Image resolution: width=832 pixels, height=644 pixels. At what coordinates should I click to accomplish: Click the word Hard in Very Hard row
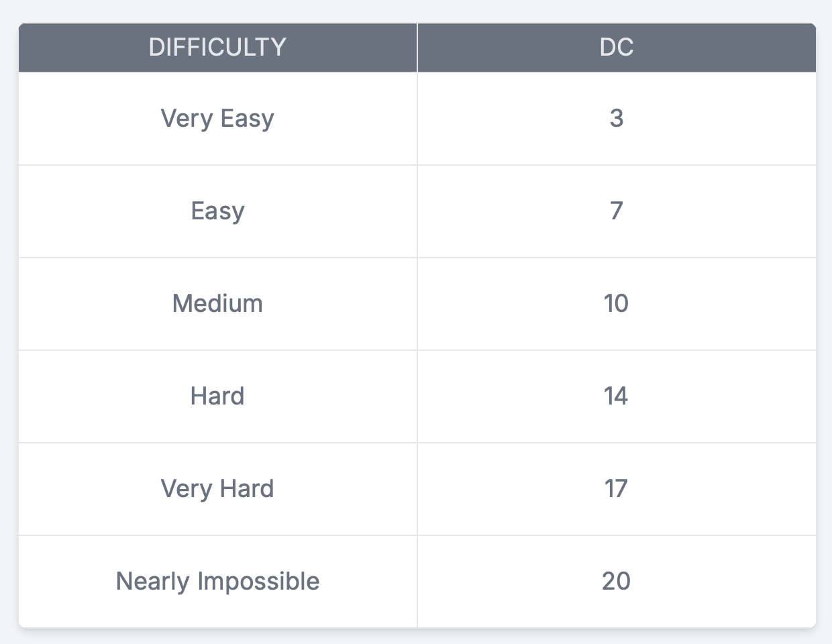tap(247, 489)
